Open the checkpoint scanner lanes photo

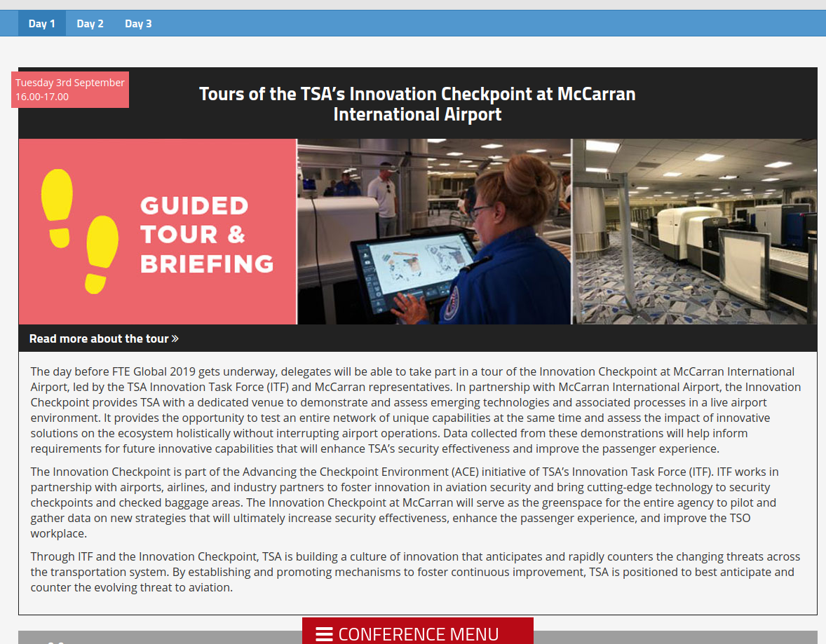tap(695, 232)
